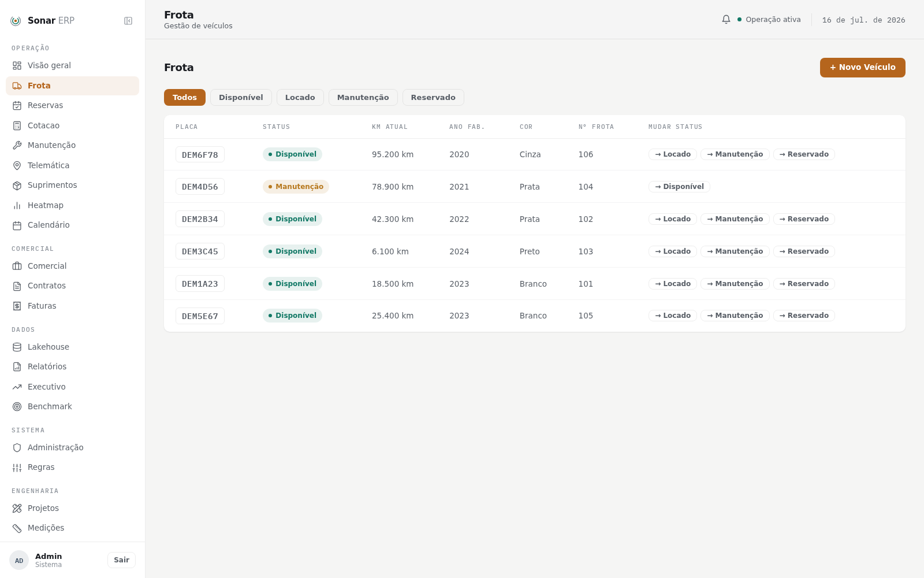Click the Suprimentos box icon
The height and width of the screenshot is (578, 924).
17,186
